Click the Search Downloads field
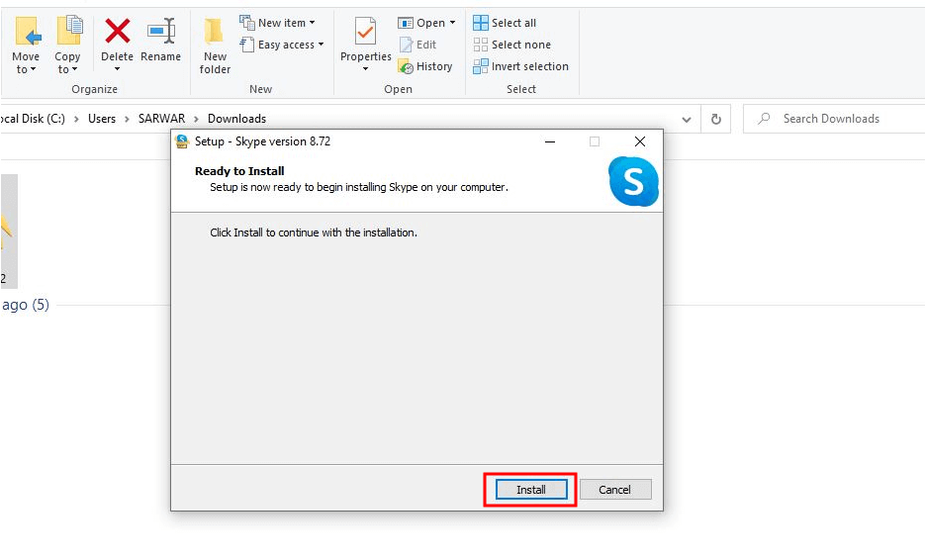 click(x=834, y=119)
